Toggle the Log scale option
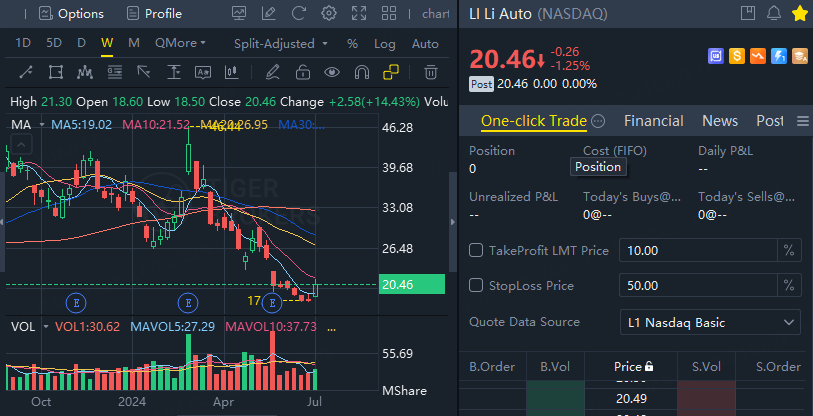This screenshot has height=416, width=813. point(385,44)
